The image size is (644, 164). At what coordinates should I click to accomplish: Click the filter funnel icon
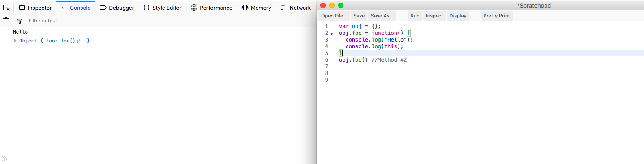click(19, 21)
